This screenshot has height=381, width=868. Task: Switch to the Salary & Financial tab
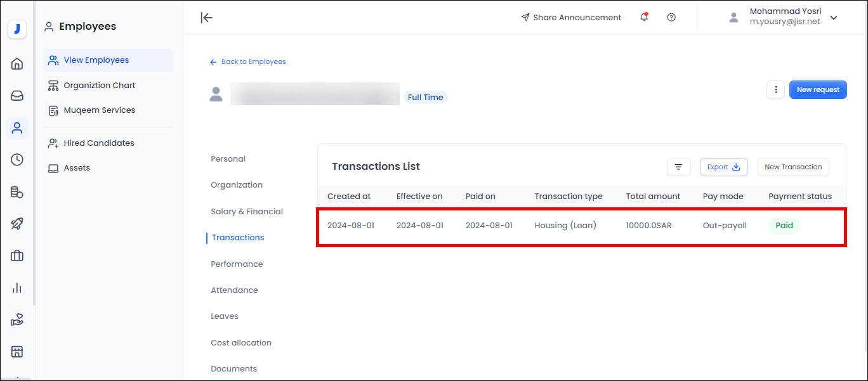[247, 212]
